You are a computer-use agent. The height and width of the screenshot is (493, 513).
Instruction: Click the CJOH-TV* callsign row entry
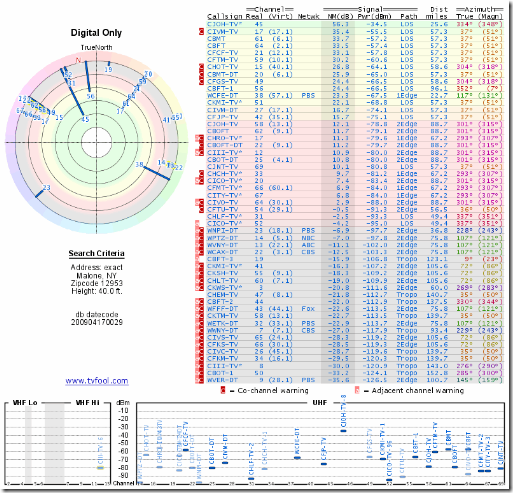tap(224, 24)
